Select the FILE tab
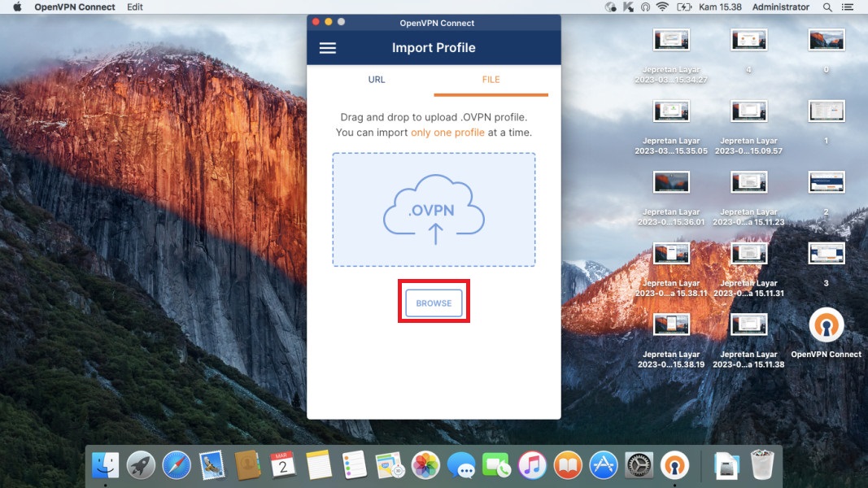The height and width of the screenshot is (488, 868). tap(491, 80)
